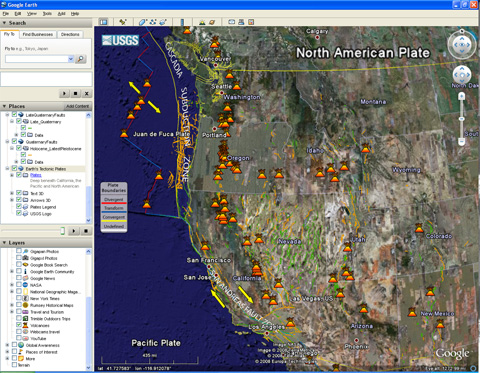Click the Add Placemark pushpin icon
The image size is (480, 373).
(123, 22)
